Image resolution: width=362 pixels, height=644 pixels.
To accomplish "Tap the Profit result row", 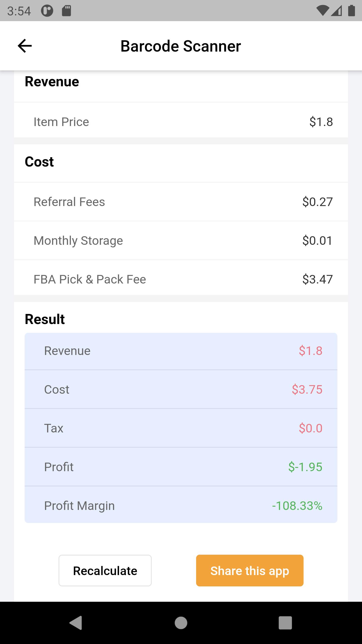I will tap(181, 467).
